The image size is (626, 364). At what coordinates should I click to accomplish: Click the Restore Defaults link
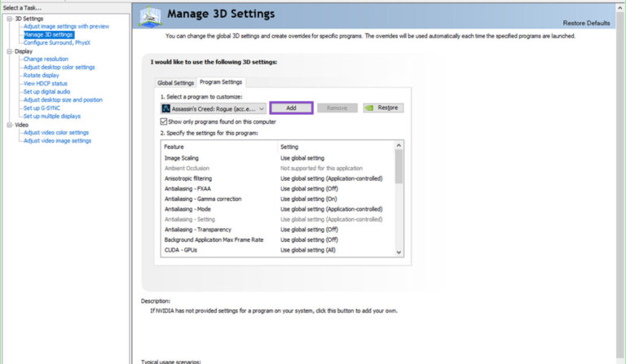point(586,23)
